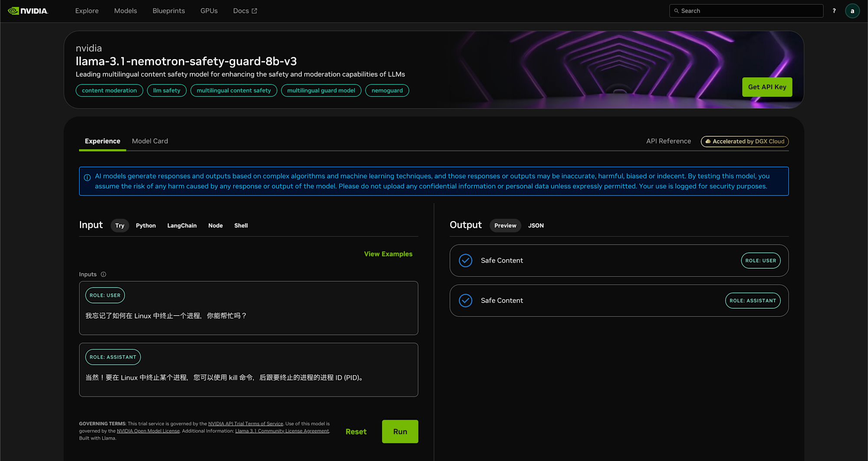Click the checkmark icon beside user Safe Content

point(466,260)
